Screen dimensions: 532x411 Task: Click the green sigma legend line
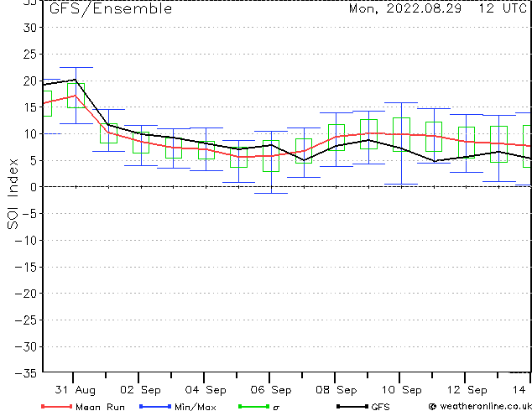click(253, 406)
